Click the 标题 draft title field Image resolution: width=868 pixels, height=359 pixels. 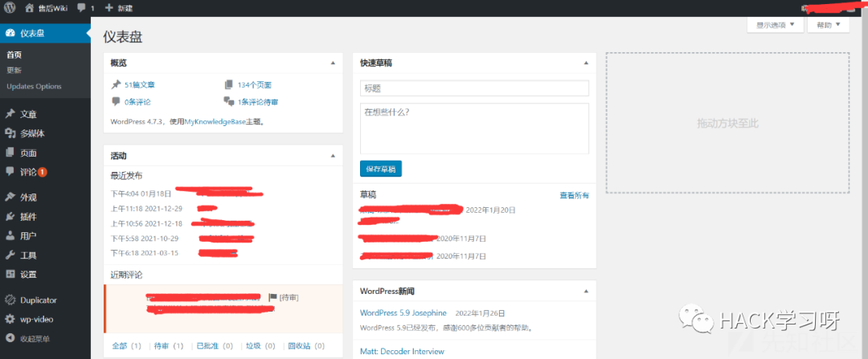(x=474, y=88)
